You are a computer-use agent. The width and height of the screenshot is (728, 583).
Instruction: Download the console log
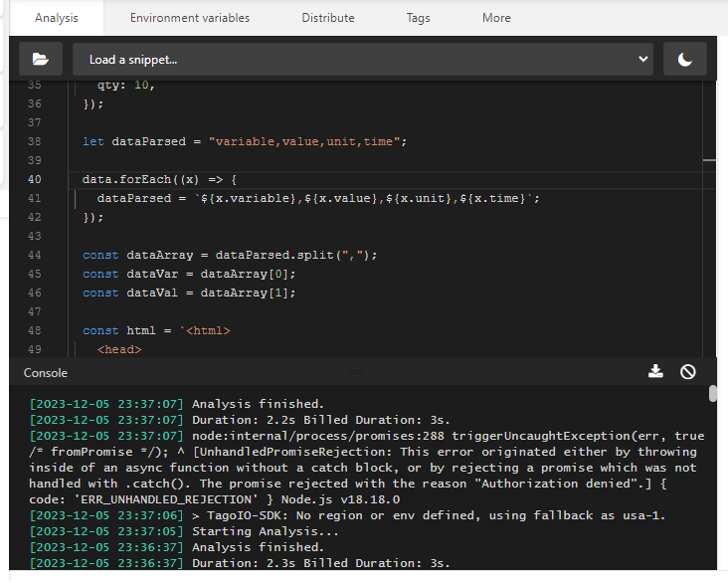tap(655, 372)
